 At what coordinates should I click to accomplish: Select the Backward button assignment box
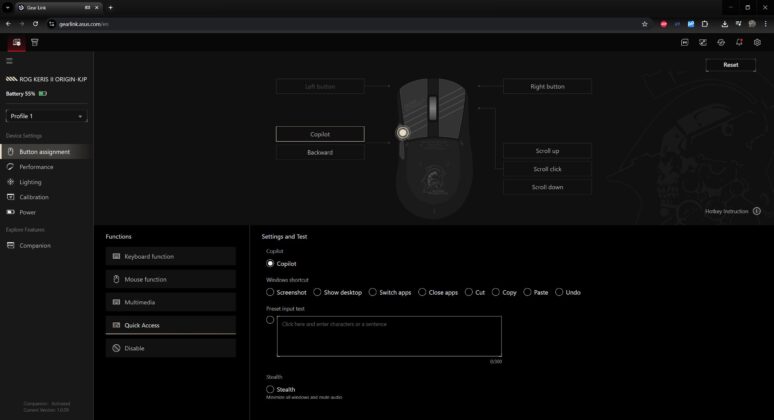(320, 152)
